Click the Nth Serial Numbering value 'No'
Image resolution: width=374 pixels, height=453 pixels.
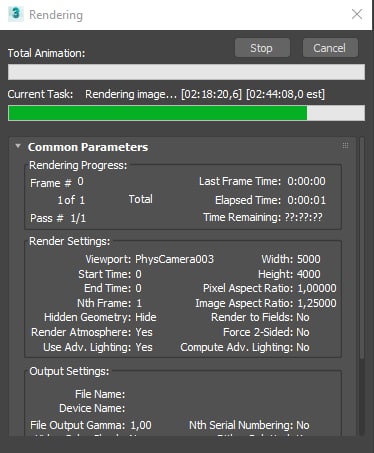coord(303,425)
